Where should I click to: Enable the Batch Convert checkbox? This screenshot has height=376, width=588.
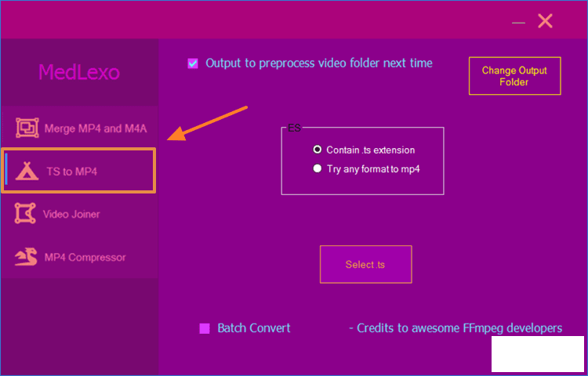205,328
